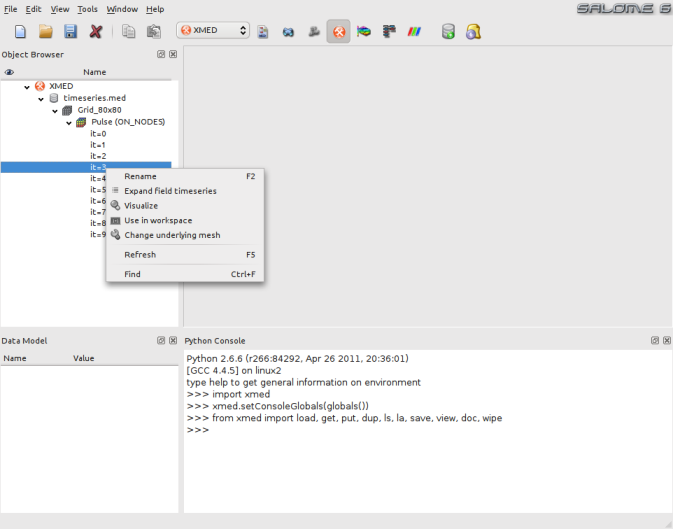Select the XMED root tree item
Image resolution: width=673 pixels, height=529 pixels.
pyautogui.click(x=61, y=86)
